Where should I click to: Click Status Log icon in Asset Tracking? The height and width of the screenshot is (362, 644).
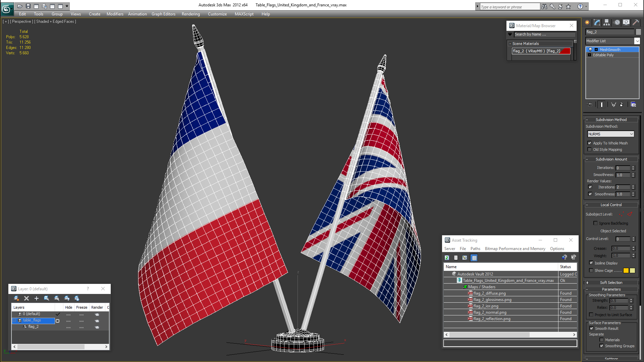tap(456, 258)
